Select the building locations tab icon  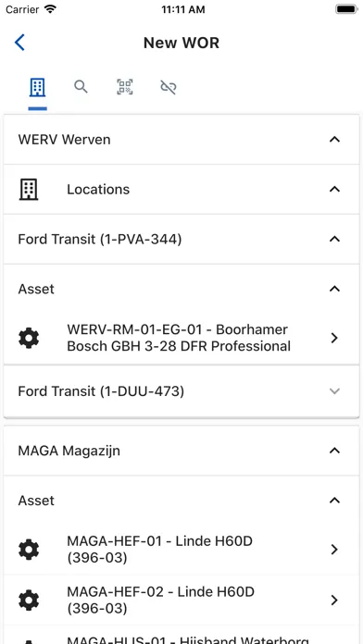[x=37, y=88]
